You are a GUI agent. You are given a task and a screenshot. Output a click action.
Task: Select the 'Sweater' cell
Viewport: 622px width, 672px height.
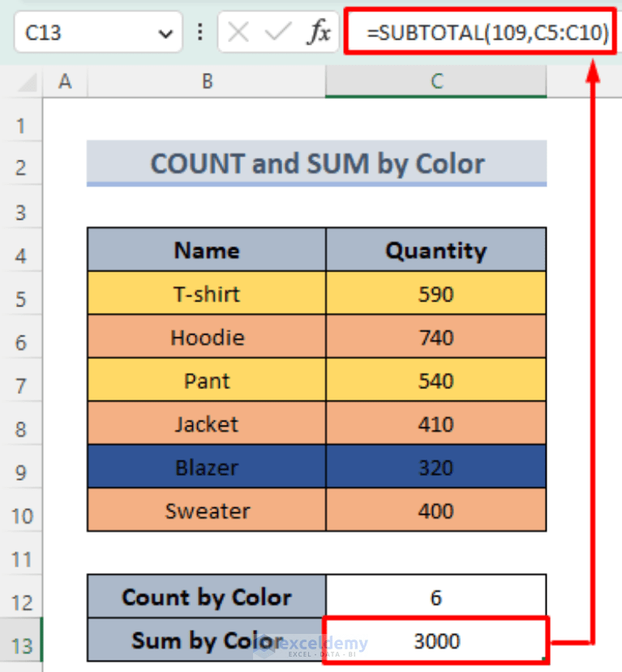coord(207,510)
